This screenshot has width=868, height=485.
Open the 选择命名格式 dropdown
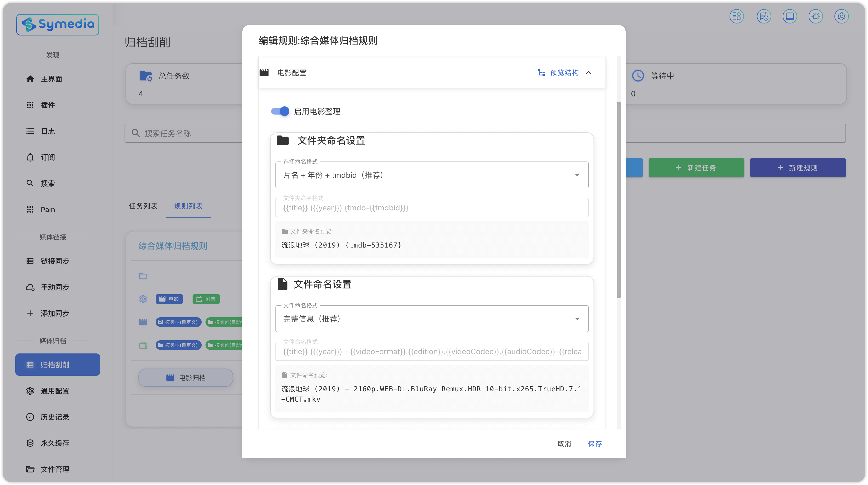point(432,175)
